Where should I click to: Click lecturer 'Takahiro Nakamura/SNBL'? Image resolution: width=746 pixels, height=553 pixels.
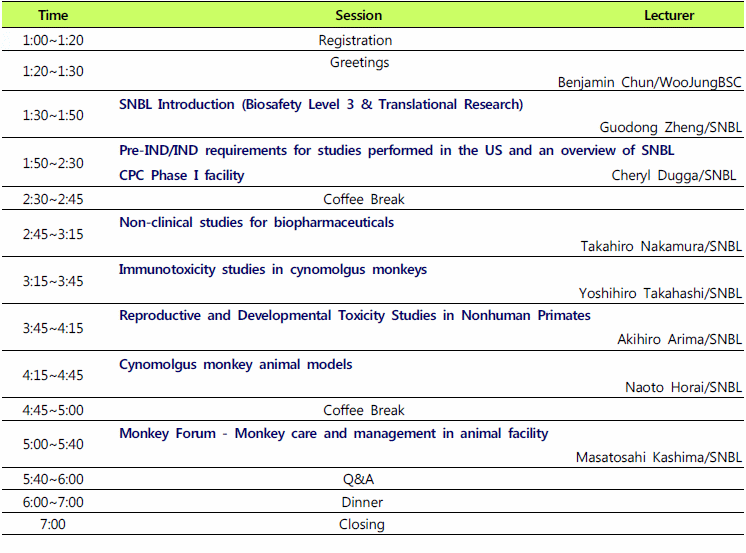pyautogui.click(x=661, y=246)
